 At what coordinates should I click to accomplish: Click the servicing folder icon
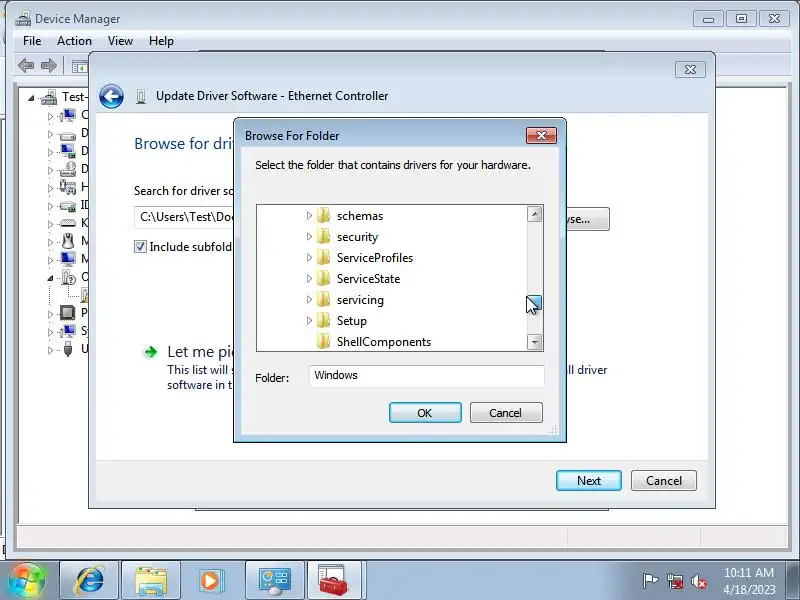pos(323,299)
